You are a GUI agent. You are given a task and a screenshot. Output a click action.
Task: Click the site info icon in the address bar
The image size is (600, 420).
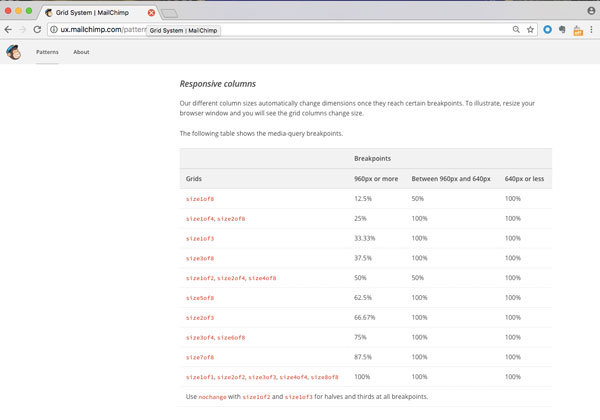54,29
